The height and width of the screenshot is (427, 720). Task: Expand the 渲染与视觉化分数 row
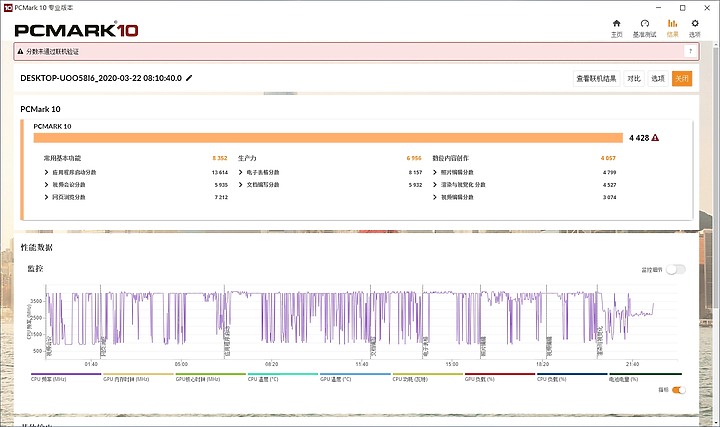(435, 185)
